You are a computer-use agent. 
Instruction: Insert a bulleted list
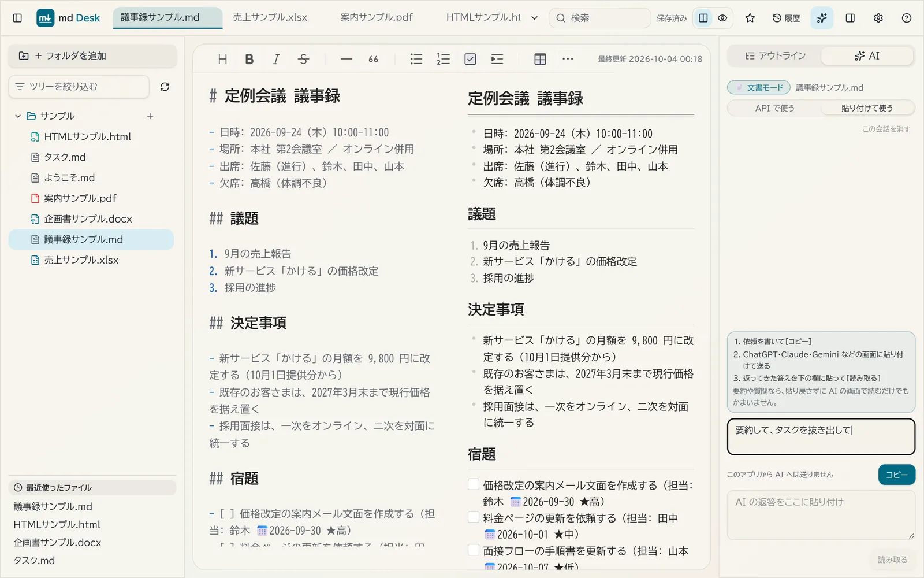tap(416, 59)
